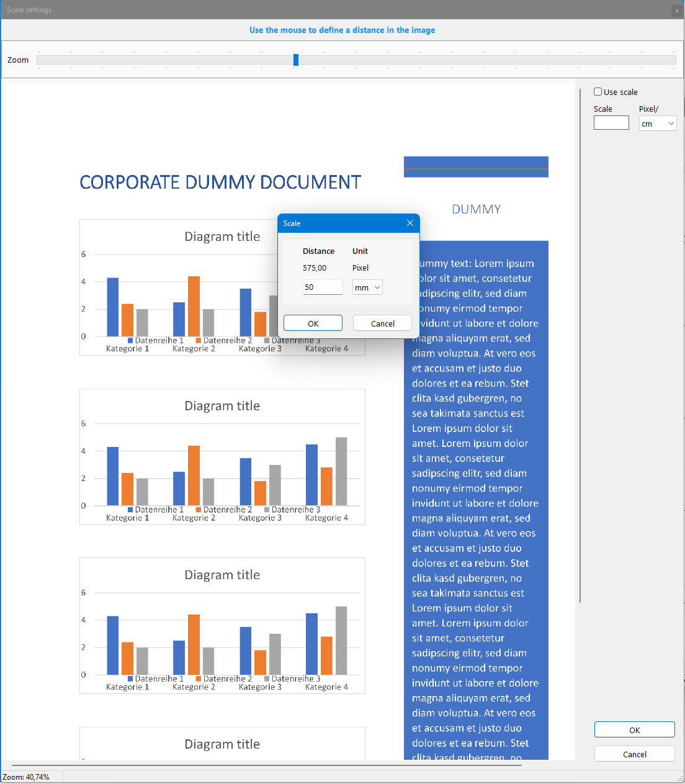Screen dimensions: 685x784
Task: Expand the cm Pixel/ unit dropdown
Action: (658, 124)
